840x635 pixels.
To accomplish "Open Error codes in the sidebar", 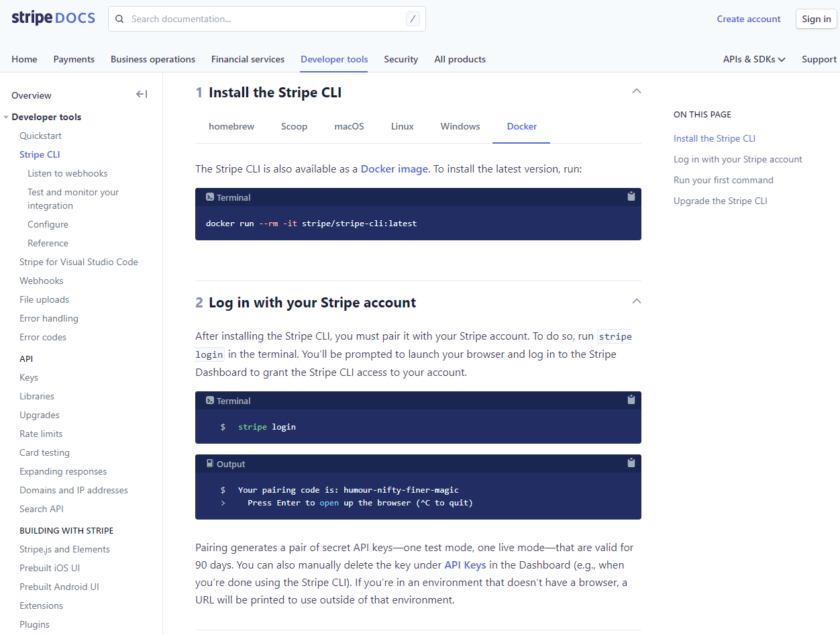I will point(43,337).
